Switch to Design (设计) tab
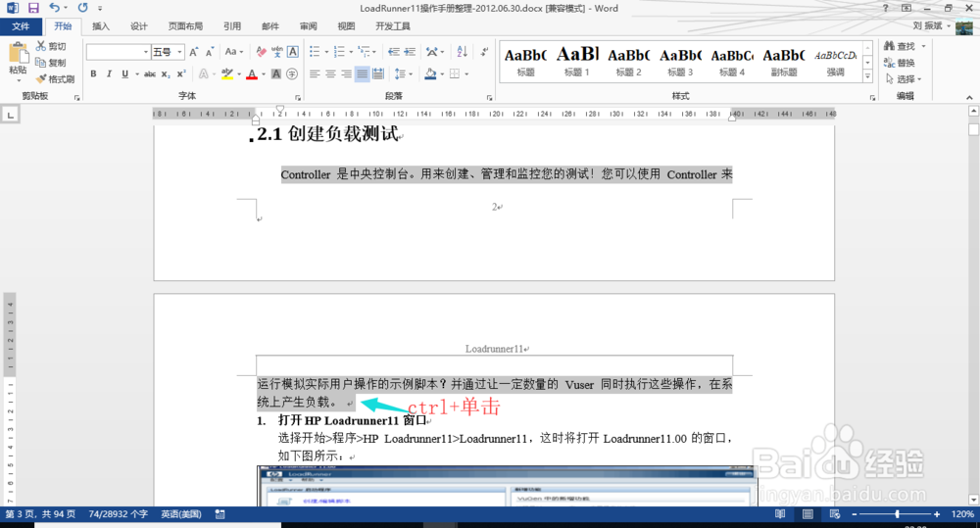980x528 pixels. pyautogui.click(x=138, y=26)
